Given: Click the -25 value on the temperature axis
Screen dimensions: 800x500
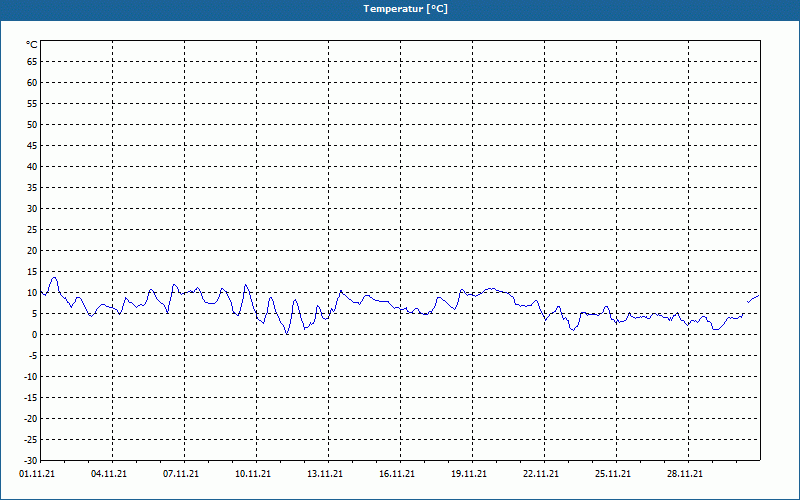Looking at the screenshot, I should (31, 439).
